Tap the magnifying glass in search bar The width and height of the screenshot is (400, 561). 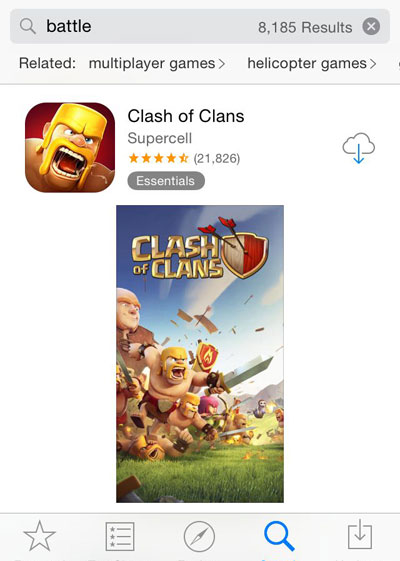(x=28, y=26)
